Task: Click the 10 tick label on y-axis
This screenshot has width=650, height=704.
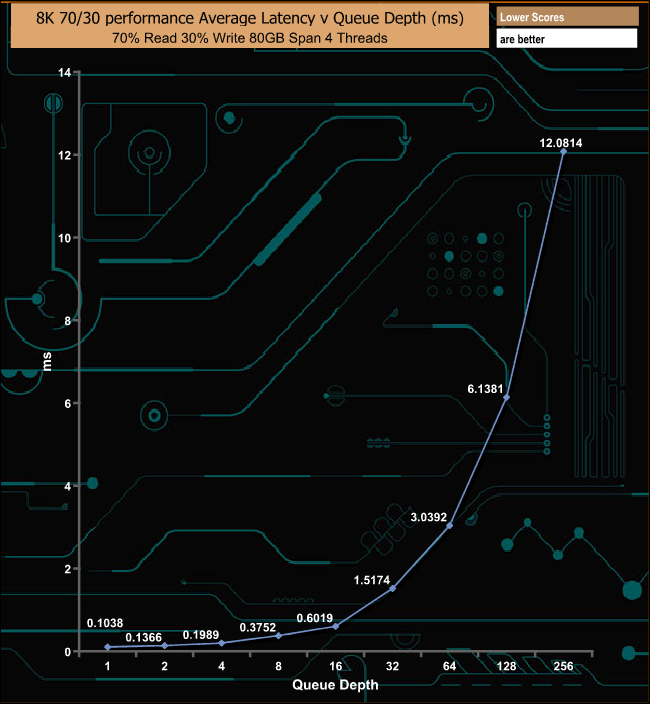Action: click(64, 238)
